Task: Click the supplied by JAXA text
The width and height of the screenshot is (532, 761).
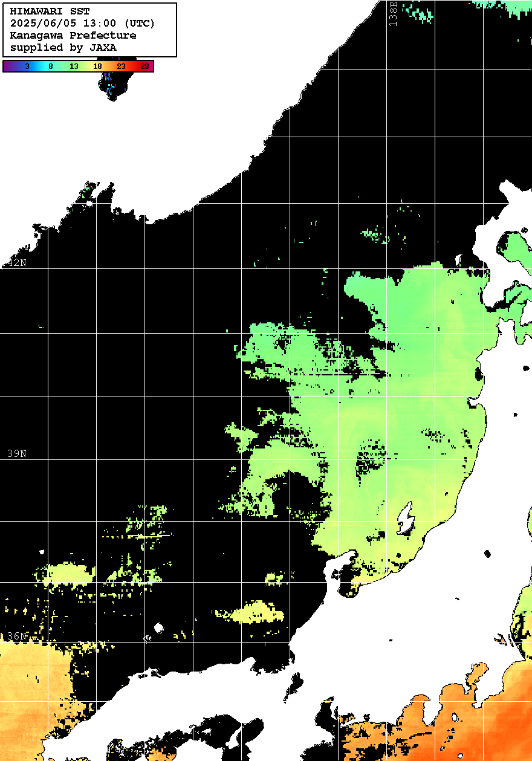Action: click(63, 47)
